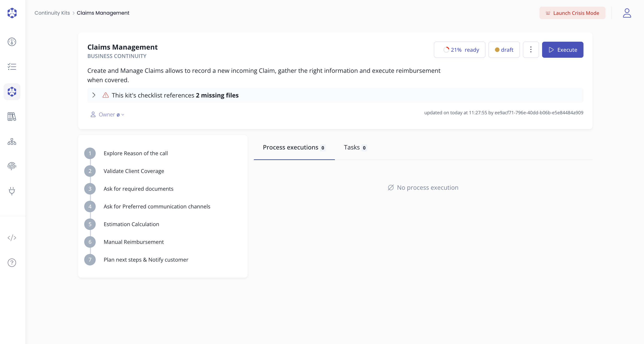Open the plug integrations sidebar icon
This screenshot has width=644, height=344.
pyautogui.click(x=12, y=191)
